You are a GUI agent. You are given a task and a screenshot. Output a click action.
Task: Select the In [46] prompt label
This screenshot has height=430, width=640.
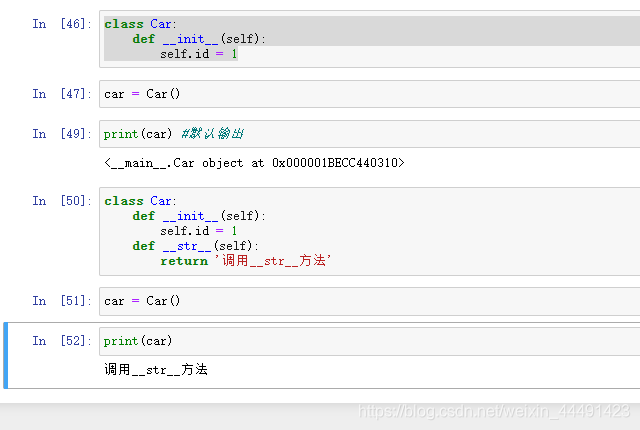point(62,24)
